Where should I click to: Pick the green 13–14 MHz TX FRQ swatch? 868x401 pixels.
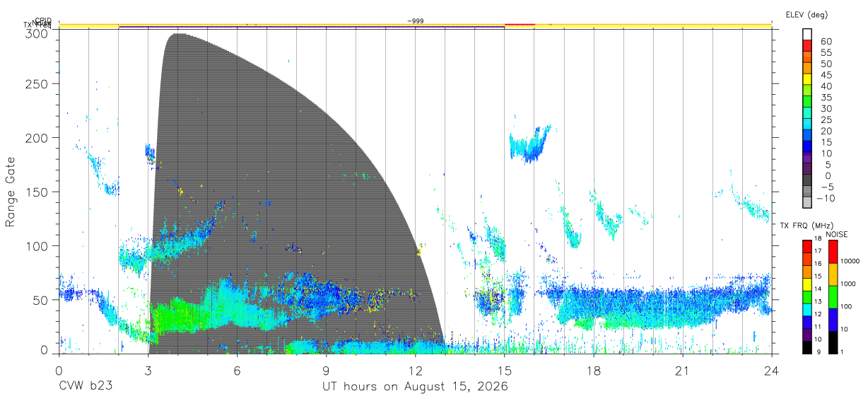(x=807, y=296)
